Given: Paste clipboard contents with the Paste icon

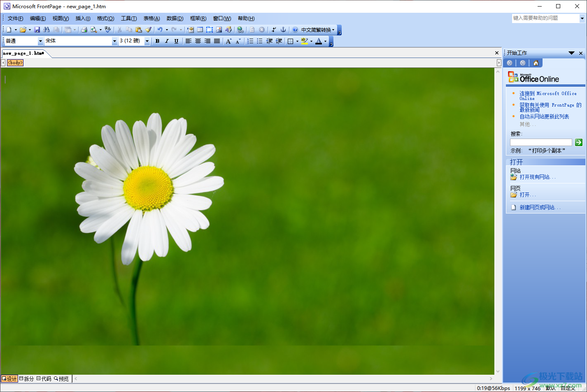Looking at the screenshot, I should click(139, 30).
